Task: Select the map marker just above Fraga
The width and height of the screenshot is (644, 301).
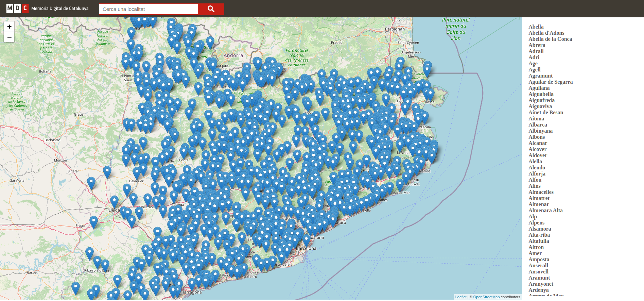Action: click(x=93, y=221)
